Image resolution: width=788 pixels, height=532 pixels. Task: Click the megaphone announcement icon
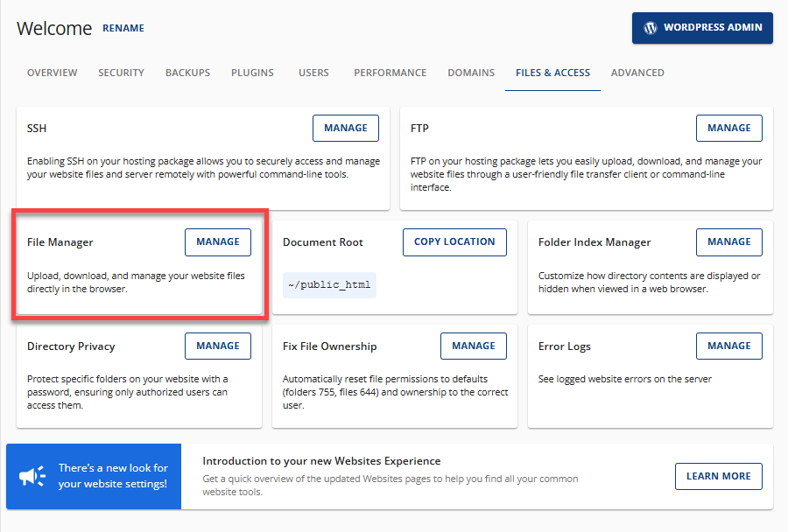pos(32,476)
